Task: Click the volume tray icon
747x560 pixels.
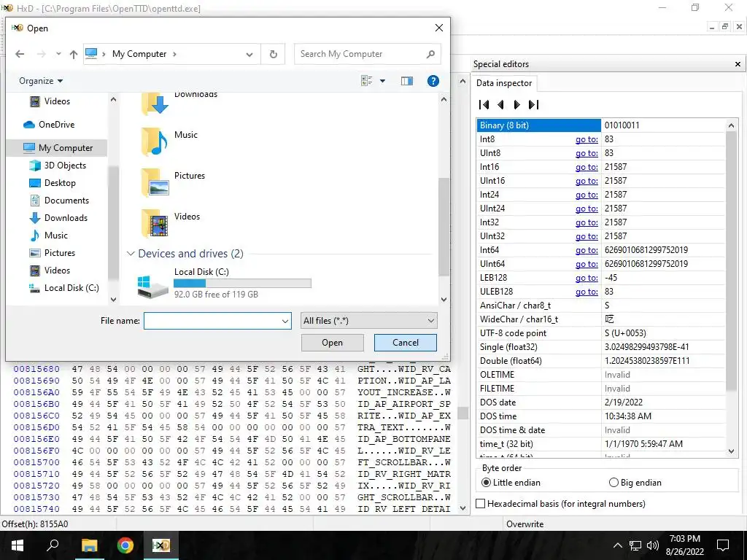Action: (x=653, y=545)
